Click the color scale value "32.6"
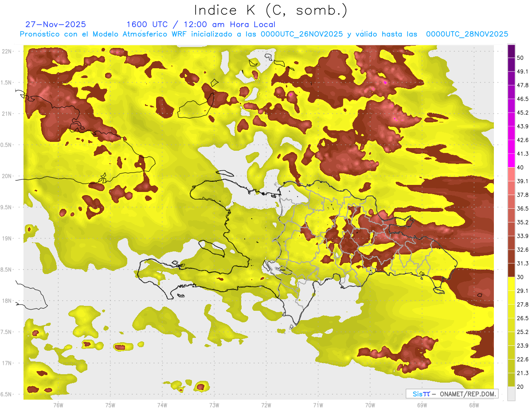The height and width of the screenshot is (411, 532). [523, 250]
